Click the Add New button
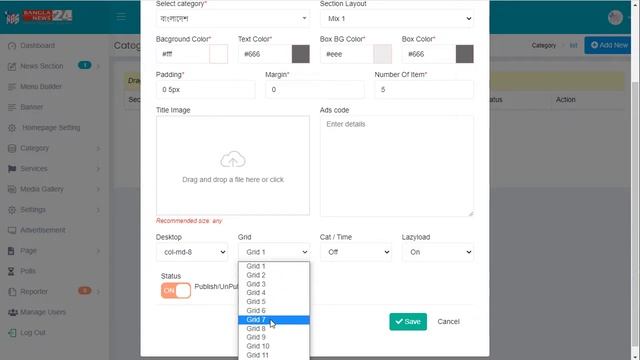Viewport: 640px width, 360px height. point(609,45)
